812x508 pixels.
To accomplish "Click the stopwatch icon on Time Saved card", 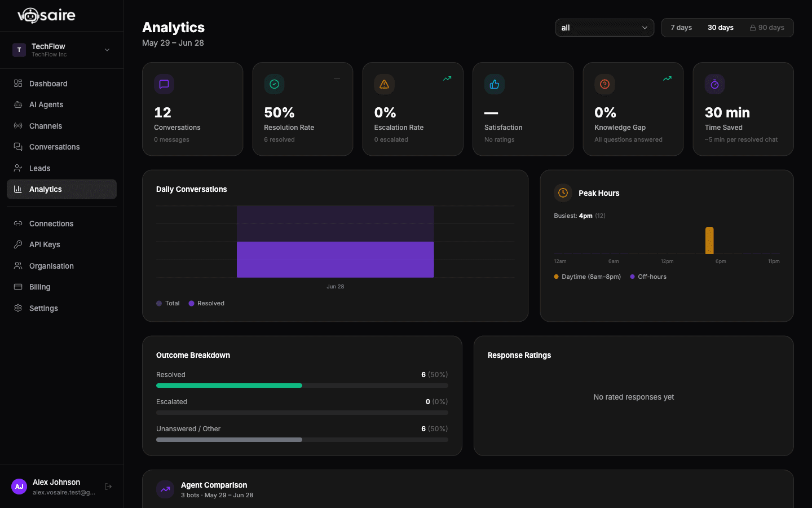I will click(x=714, y=84).
